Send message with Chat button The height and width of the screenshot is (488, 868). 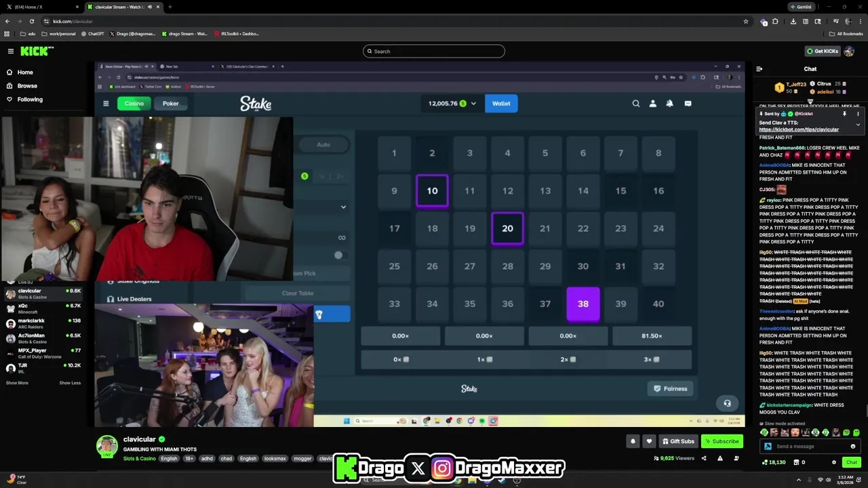tap(851, 462)
